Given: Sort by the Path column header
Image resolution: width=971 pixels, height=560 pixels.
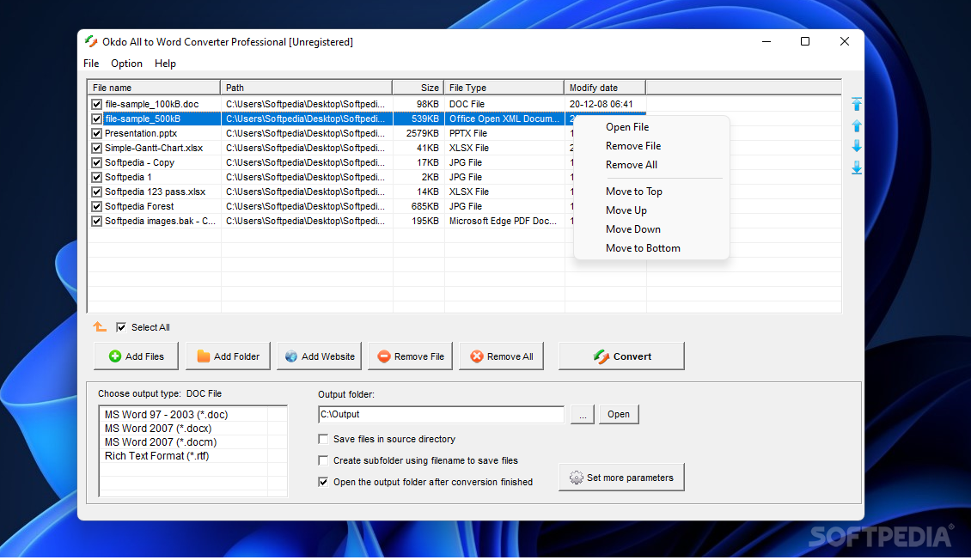Looking at the screenshot, I should 307,88.
